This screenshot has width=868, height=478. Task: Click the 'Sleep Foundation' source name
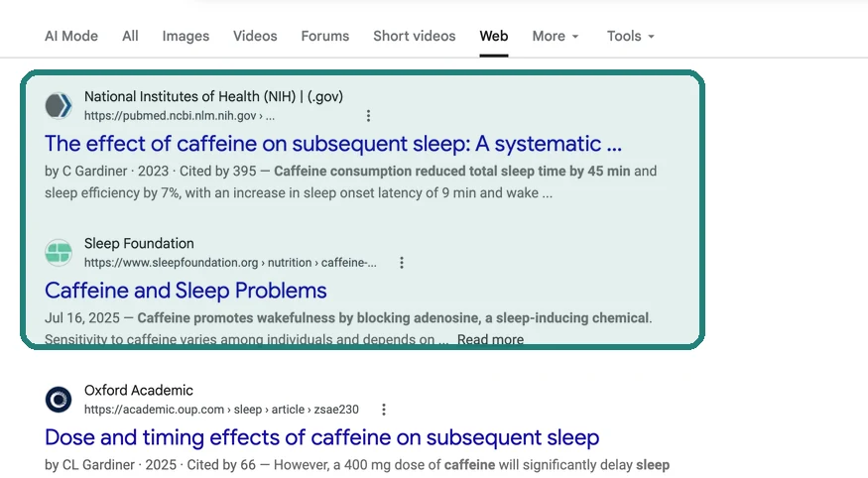pos(139,243)
